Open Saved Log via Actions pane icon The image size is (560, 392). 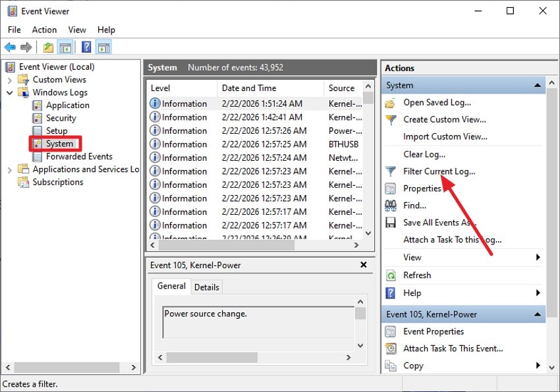tap(390, 102)
